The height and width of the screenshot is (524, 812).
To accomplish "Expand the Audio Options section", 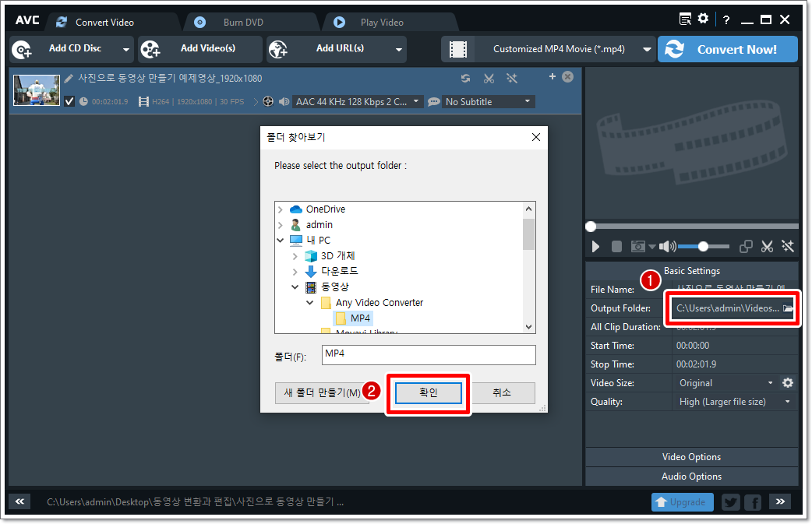I will [691, 477].
